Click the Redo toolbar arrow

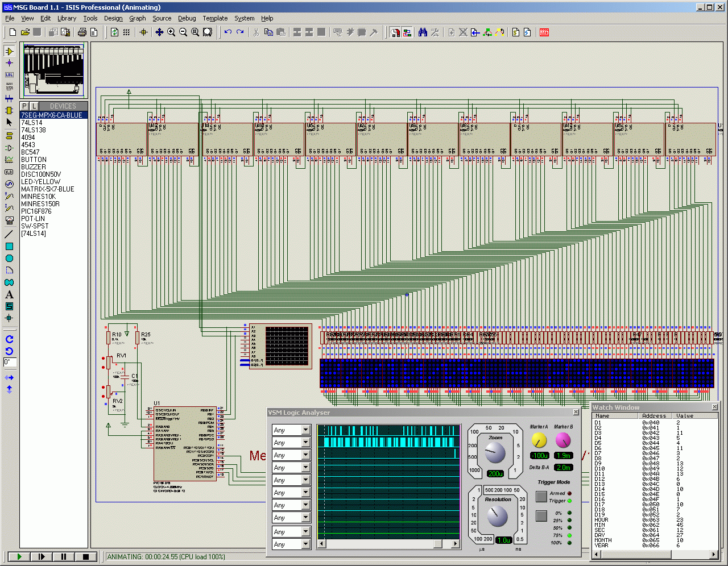tap(240, 32)
